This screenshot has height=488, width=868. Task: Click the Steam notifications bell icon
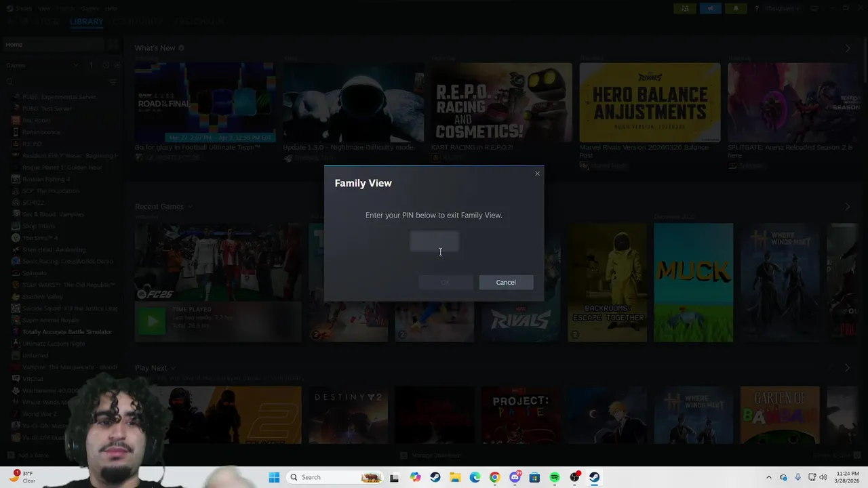click(x=736, y=8)
